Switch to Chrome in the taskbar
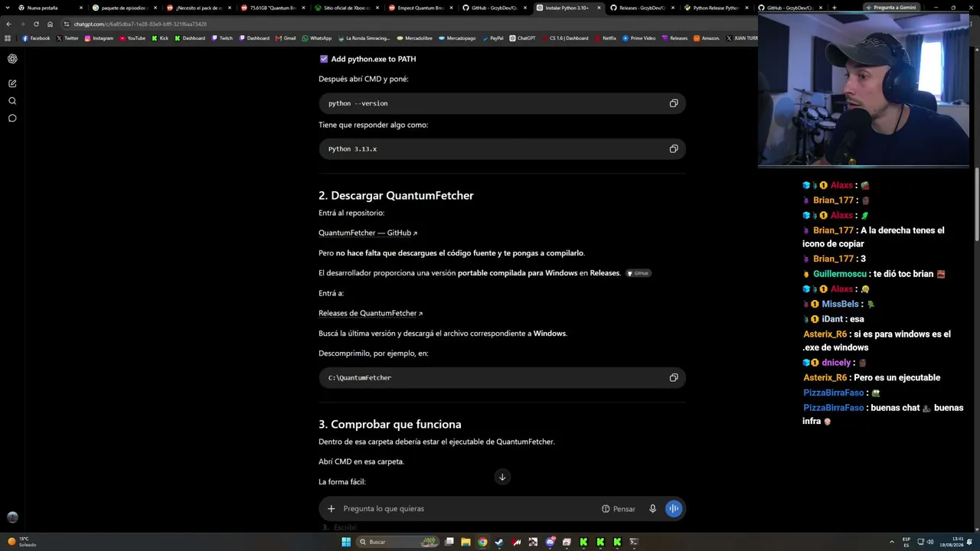This screenshot has width=980, height=551. (x=482, y=542)
